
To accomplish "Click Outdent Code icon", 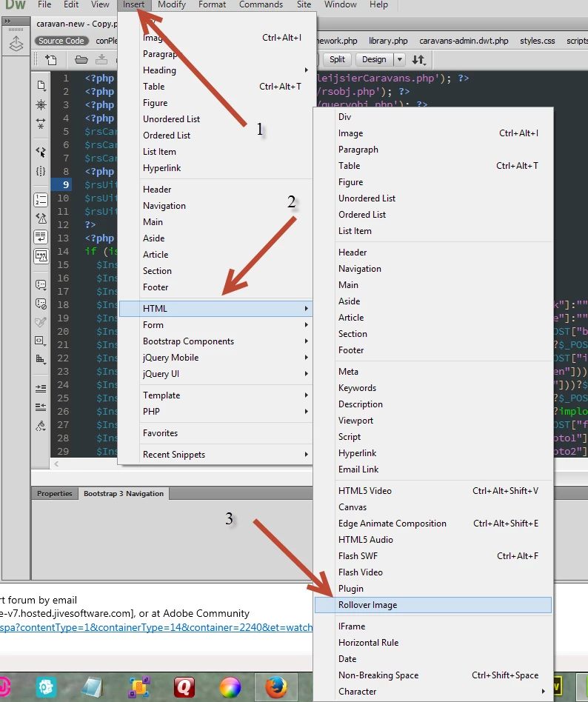I will coord(41,407).
